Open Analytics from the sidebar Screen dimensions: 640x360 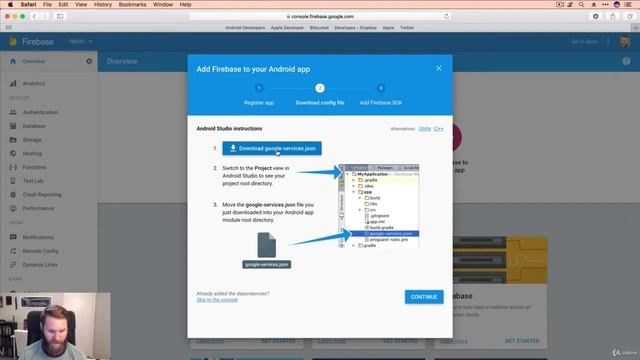pos(33,83)
